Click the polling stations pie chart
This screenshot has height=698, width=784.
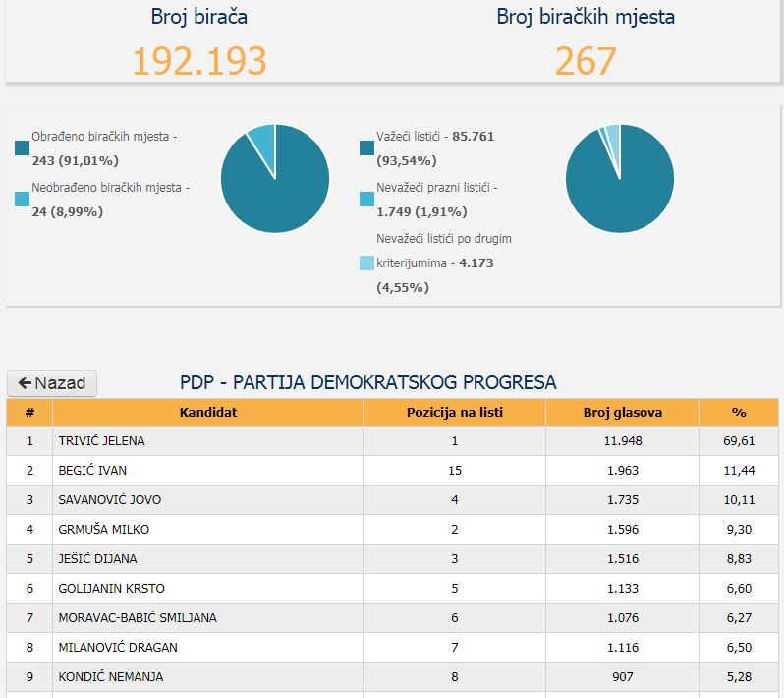point(275,179)
